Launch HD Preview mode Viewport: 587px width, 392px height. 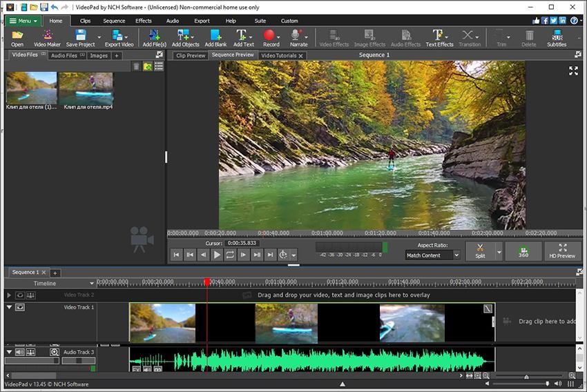[561, 251]
